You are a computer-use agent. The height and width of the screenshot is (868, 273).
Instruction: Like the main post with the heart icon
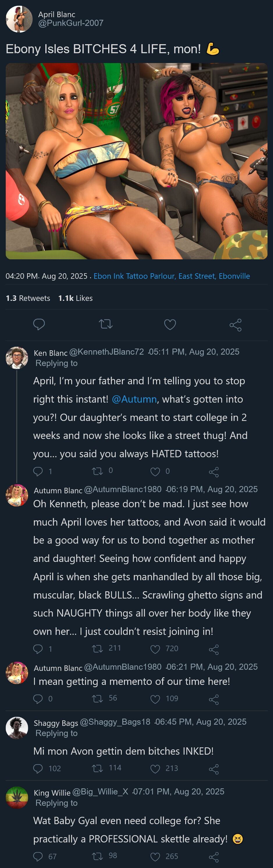[170, 324]
